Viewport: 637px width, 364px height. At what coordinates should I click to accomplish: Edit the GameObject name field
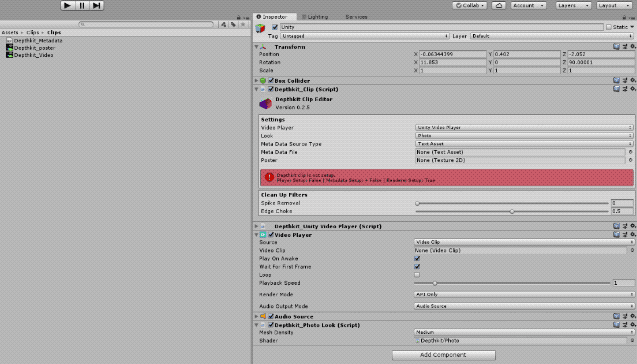tap(442, 27)
